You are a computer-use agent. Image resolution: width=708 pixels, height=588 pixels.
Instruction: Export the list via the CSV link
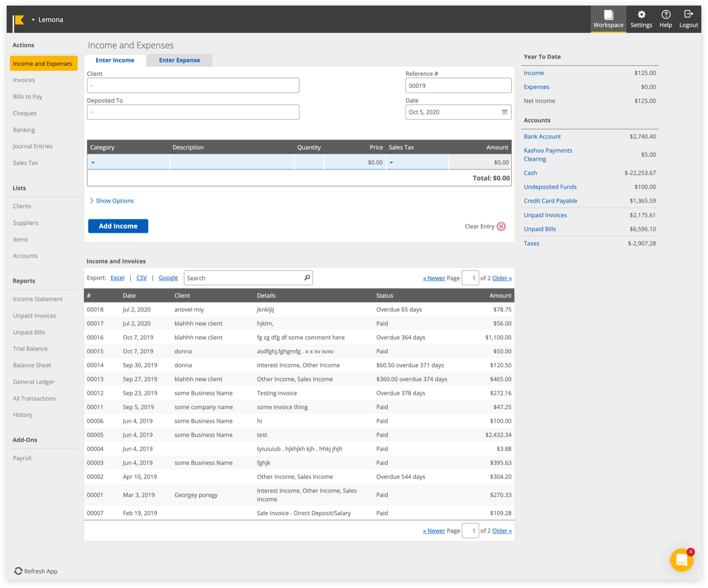(x=141, y=278)
